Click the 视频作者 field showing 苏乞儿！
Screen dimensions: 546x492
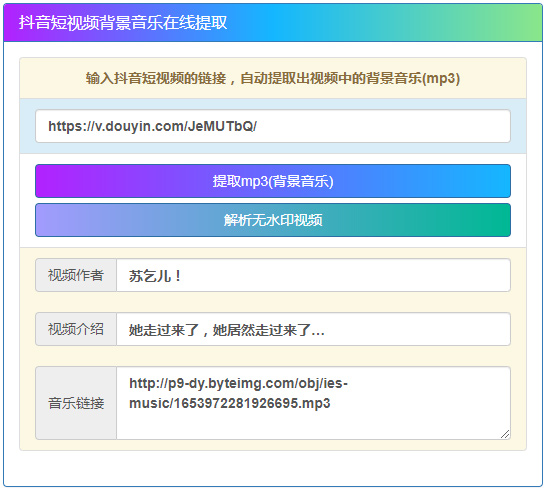point(313,275)
